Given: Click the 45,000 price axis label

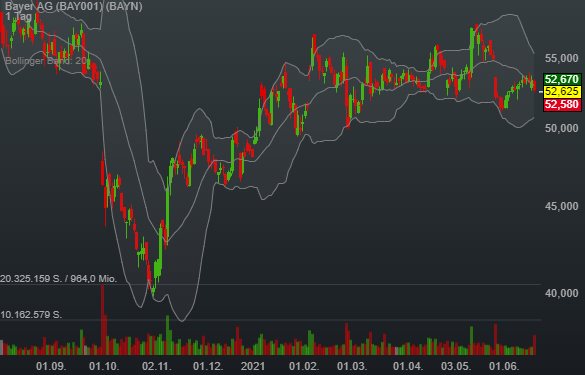Looking at the screenshot, I should (561, 206).
